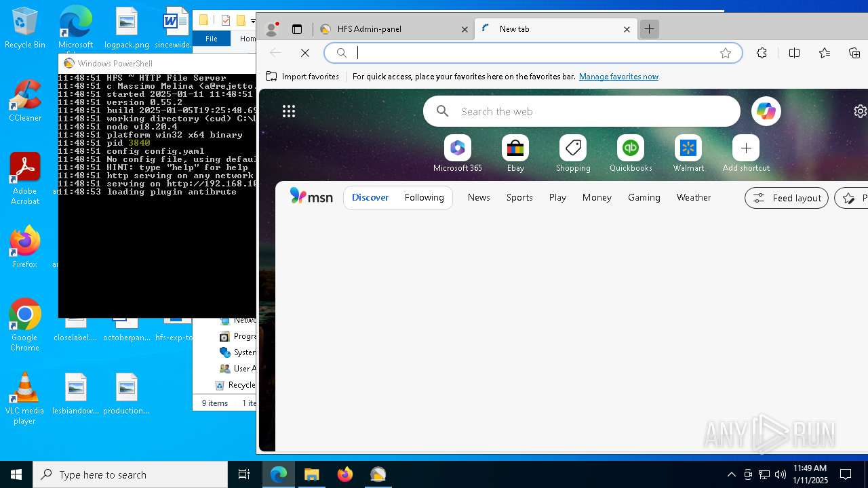Viewport: 868px width, 488px height.
Task: Select production image file on desktop
Action: pos(126,394)
